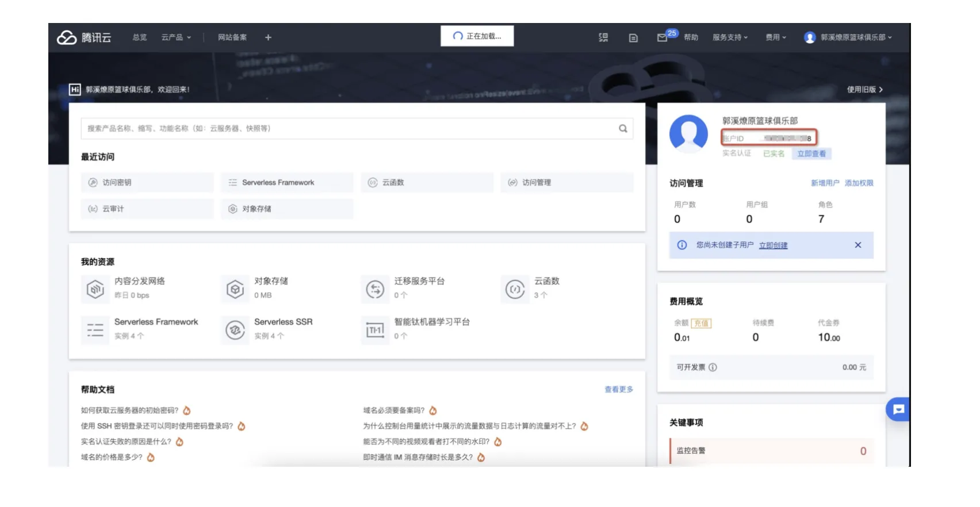
Task: Open 智能钛机器学习平台 resource title
Action: tap(432, 322)
